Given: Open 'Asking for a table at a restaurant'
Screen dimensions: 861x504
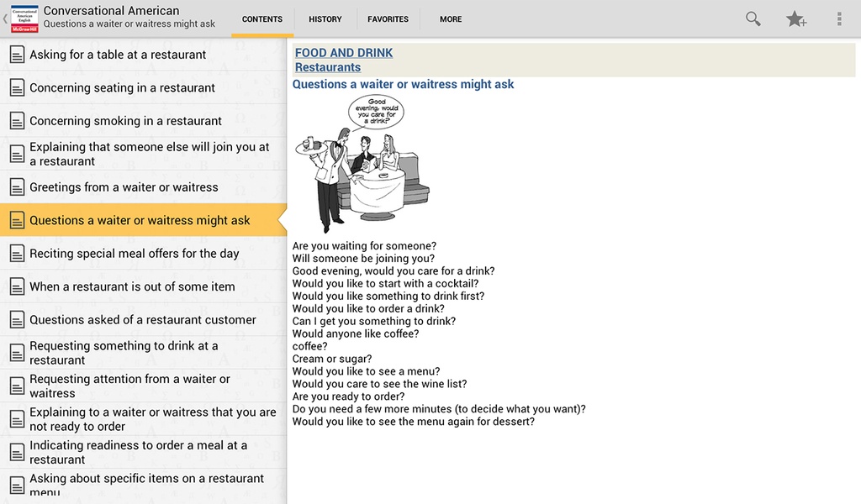Looking at the screenshot, I should point(143,55).
